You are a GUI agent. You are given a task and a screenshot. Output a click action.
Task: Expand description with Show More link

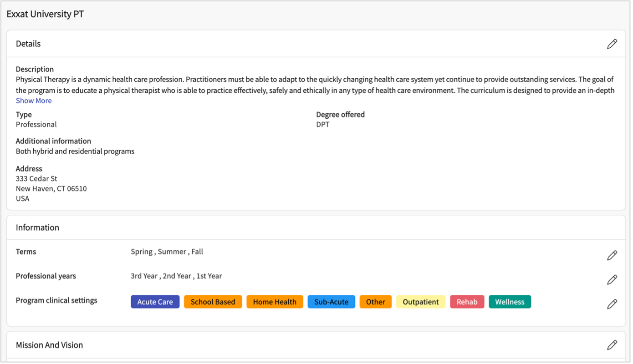click(x=34, y=101)
